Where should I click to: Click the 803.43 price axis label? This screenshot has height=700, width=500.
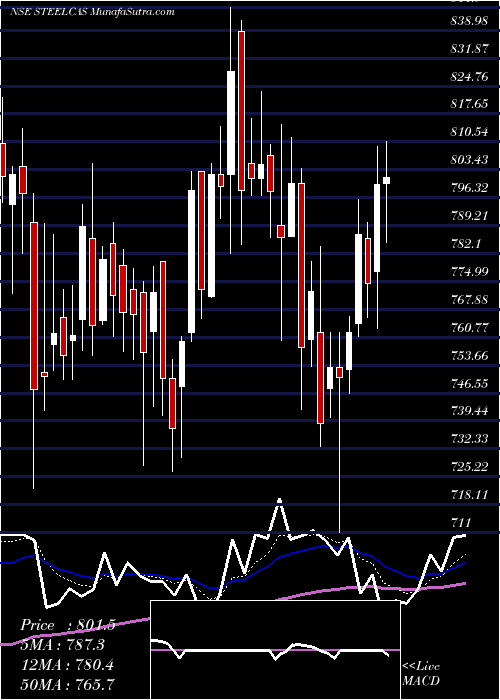pos(469,160)
